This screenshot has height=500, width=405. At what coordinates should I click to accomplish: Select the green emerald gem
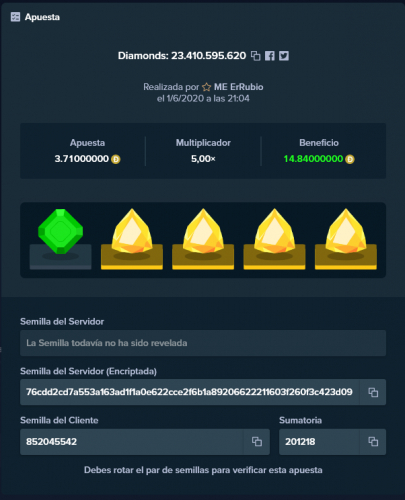[x=60, y=231]
